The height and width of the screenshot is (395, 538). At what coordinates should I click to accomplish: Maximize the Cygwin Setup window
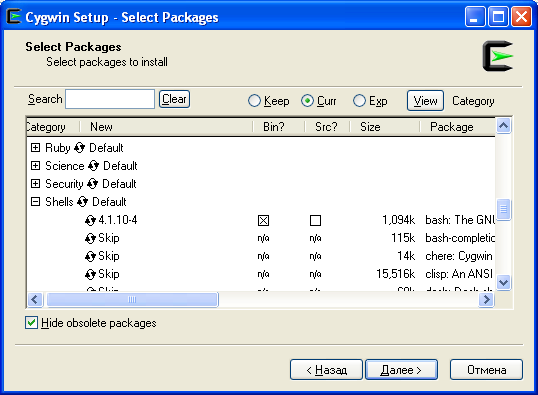[x=498, y=16]
